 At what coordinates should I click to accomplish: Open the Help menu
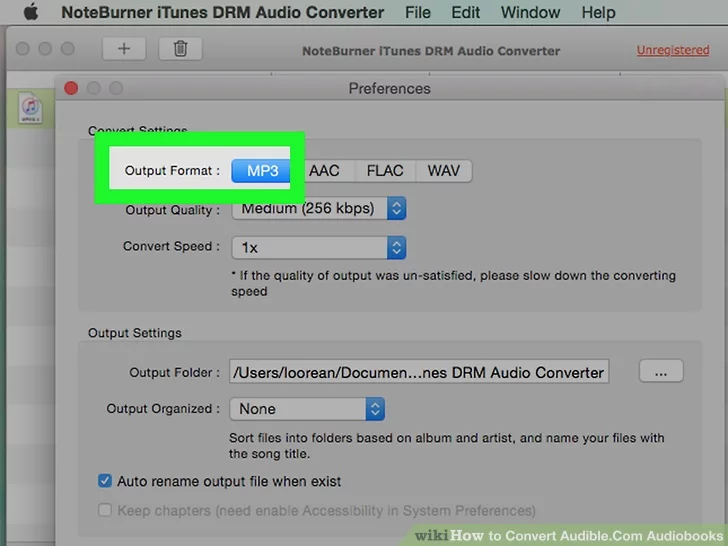tap(598, 13)
